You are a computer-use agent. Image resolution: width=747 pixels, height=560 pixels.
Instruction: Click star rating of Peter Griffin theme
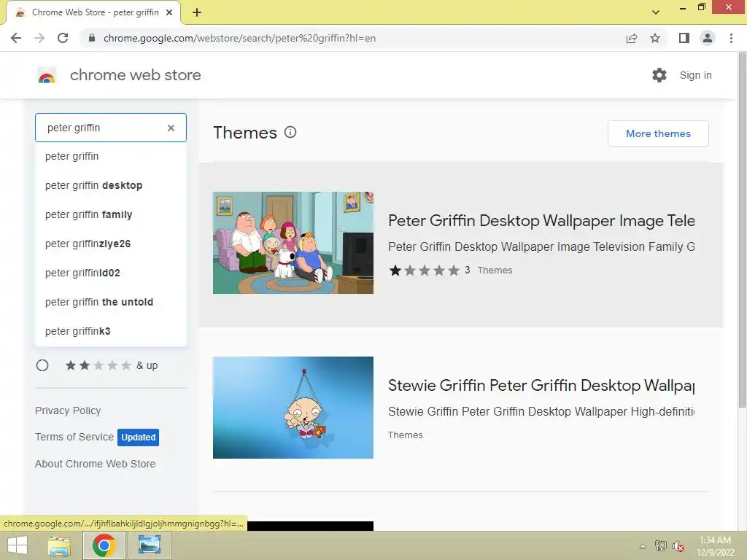pyautogui.click(x=425, y=271)
